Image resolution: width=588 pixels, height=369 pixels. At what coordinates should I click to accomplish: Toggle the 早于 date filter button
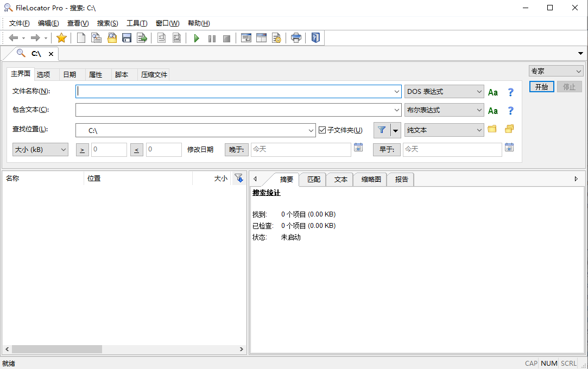[x=387, y=149]
